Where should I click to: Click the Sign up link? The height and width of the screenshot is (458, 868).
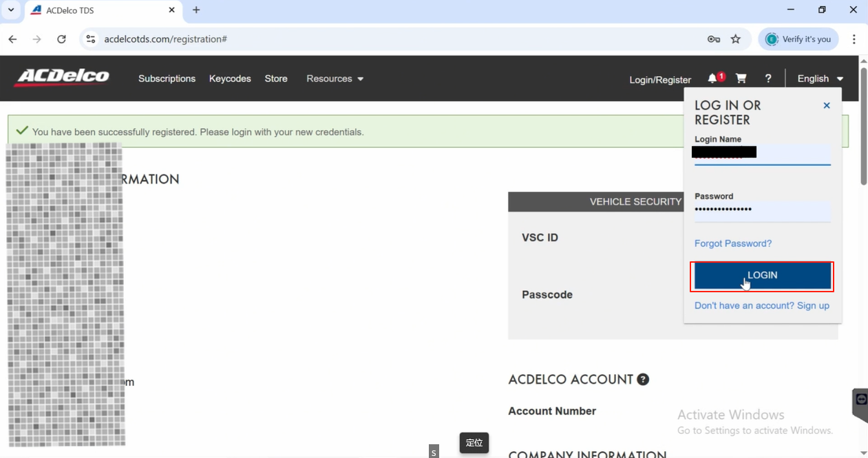pos(813,305)
